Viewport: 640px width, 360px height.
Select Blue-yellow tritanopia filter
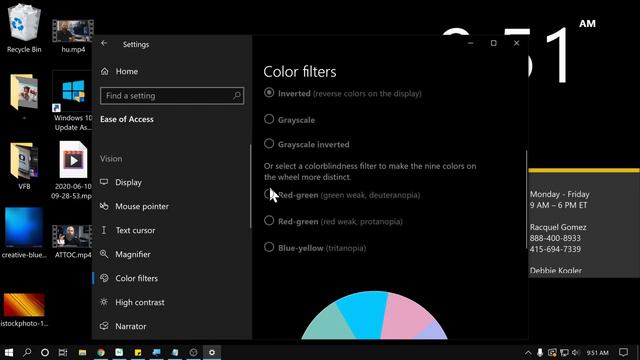click(269, 247)
